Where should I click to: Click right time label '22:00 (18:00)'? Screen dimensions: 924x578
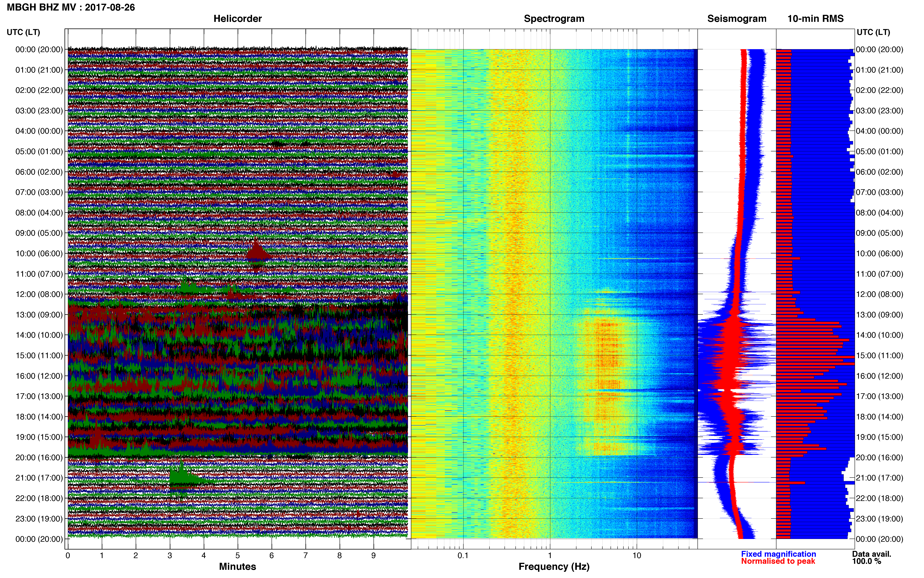(879, 498)
